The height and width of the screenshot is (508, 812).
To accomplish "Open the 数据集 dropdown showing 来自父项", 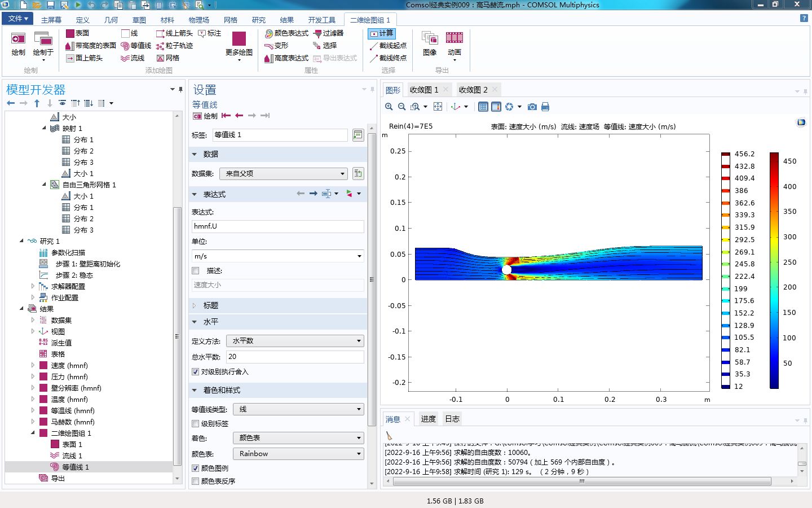I will tap(283, 173).
